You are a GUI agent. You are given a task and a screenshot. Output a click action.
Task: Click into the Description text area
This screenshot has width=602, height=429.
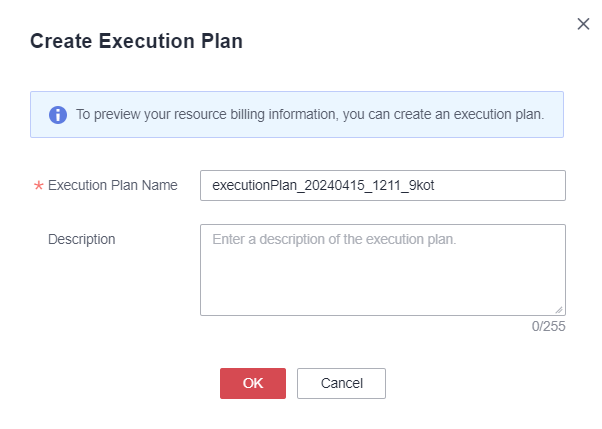383,270
